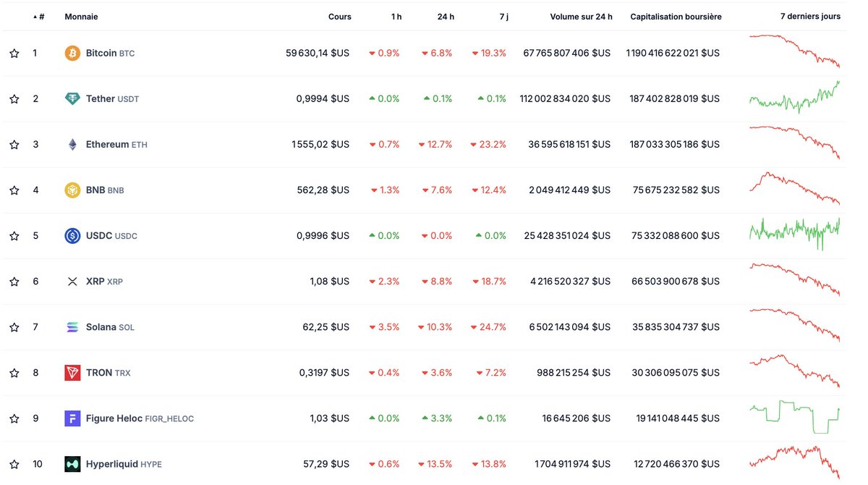Select Figure Heloc 24 h change 3.3%
Screen dimensions: 868x485
coord(438,418)
